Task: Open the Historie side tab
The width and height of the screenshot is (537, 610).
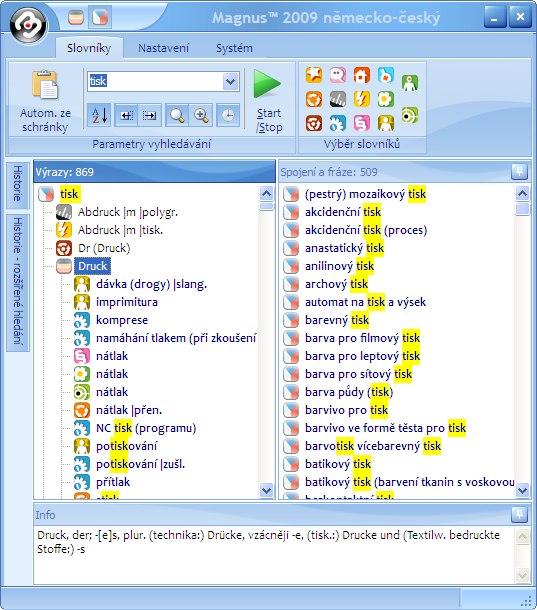Action: [x=18, y=184]
